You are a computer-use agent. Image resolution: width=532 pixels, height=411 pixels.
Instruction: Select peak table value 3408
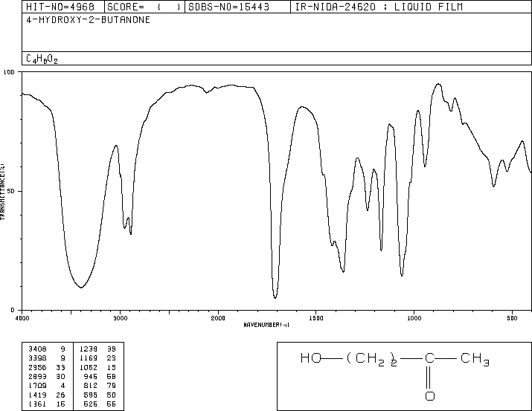point(37,349)
